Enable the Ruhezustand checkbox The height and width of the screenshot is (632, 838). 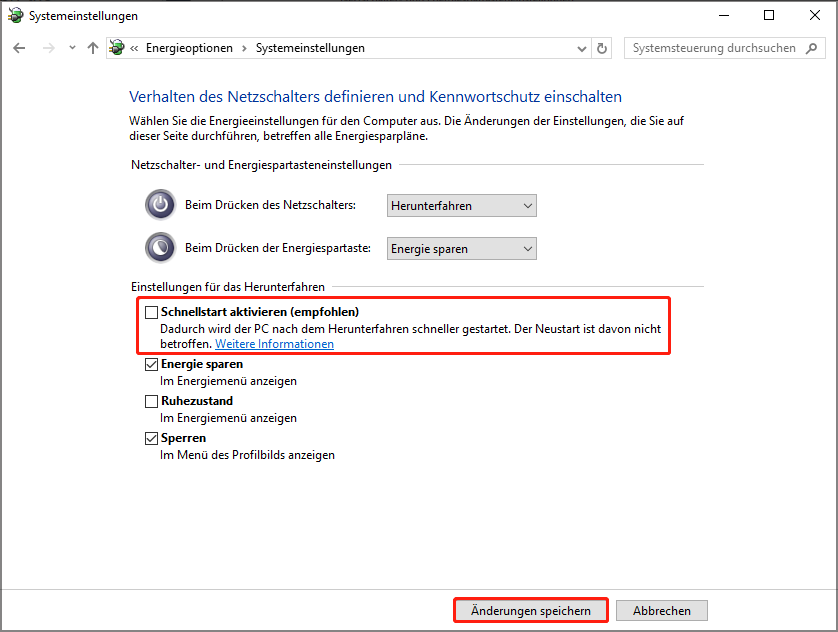tap(151, 401)
